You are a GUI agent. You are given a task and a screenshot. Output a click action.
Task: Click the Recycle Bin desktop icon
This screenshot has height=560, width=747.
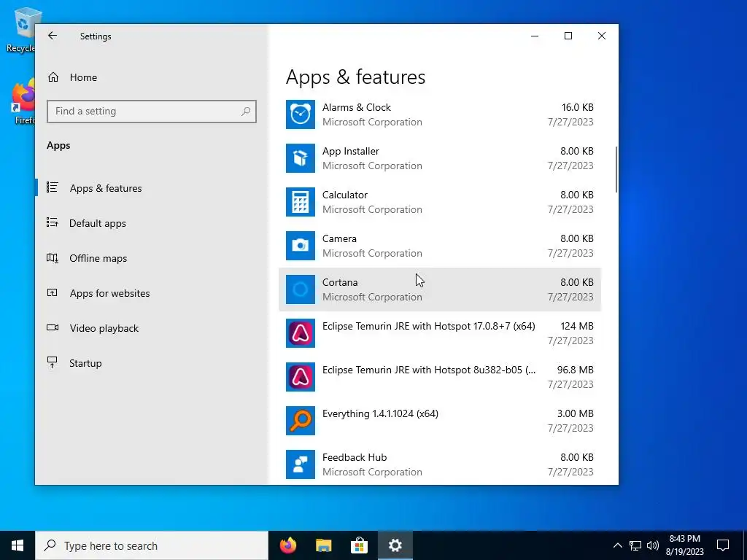pos(22,29)
